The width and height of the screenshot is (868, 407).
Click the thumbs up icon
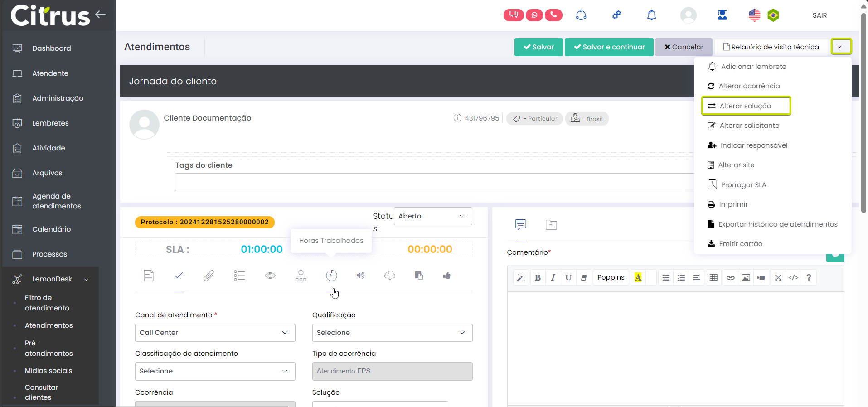point(446,276)
